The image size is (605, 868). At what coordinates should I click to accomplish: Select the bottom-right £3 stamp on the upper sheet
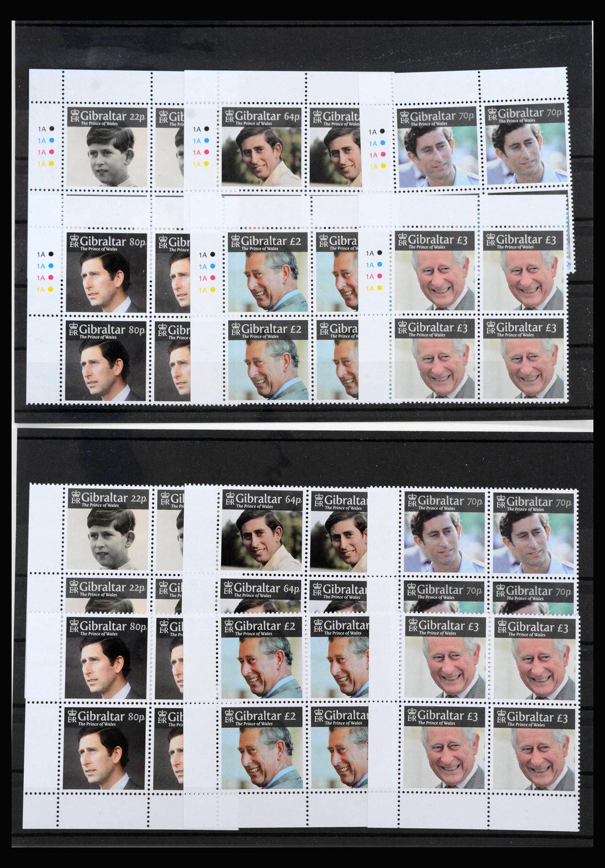point(523,358)
